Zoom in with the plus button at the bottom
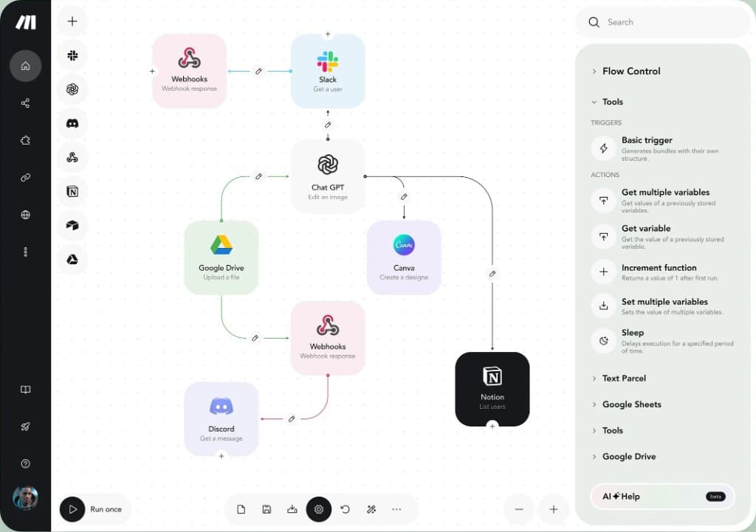Image resolution: width=756 pixels, height=532 pixels. [554, 509]
